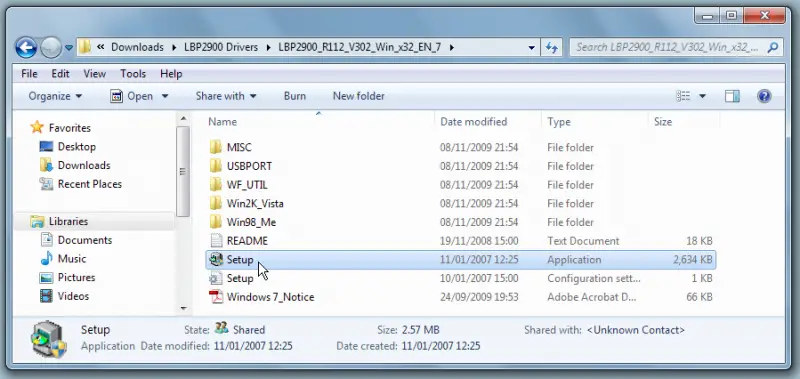Navigate to LBP2900 Drivers breadcrumb
Image resolution: width=800 pixels, height=379 pixels.
(x=221, y=47)
